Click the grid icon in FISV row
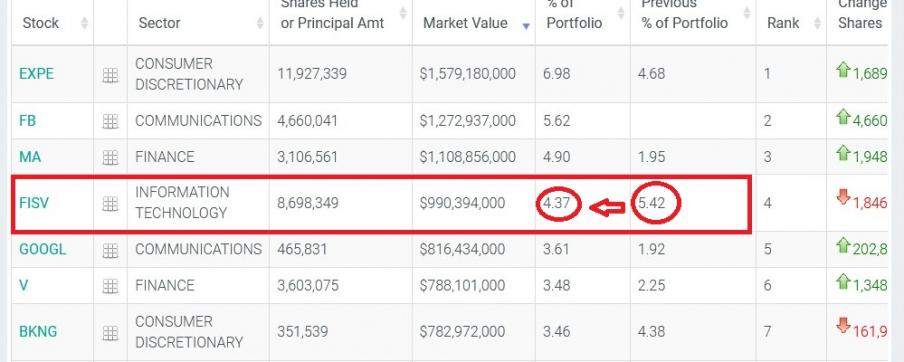 [x=110, y=203]
